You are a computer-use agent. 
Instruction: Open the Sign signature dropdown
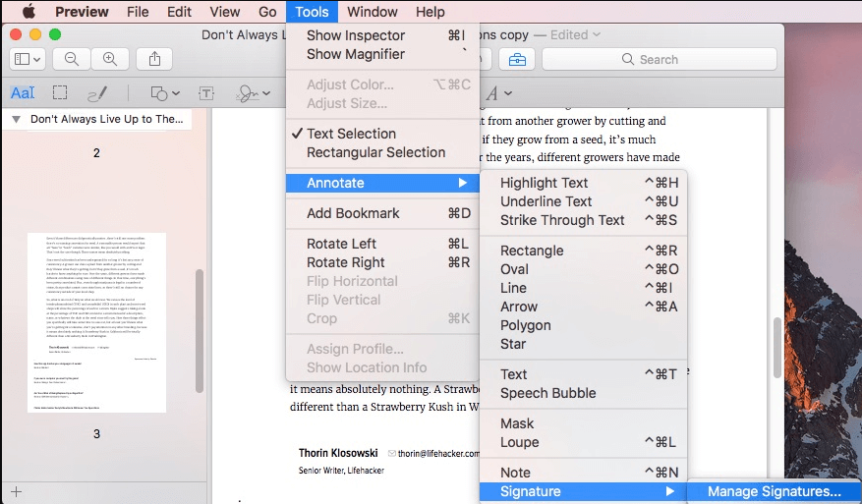coord(253,93)
